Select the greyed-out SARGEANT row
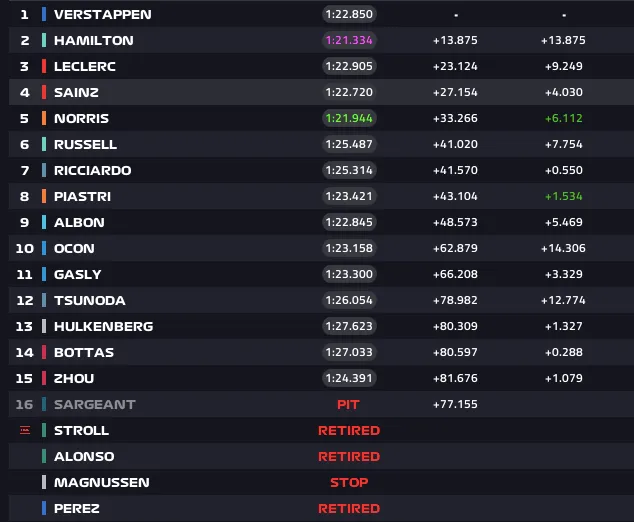The height and width of the screenshot is (522, 634). [321, 404]
